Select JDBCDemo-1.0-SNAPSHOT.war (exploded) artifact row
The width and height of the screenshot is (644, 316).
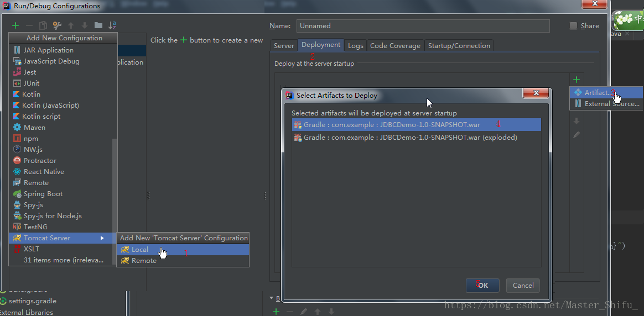(417, 138)
